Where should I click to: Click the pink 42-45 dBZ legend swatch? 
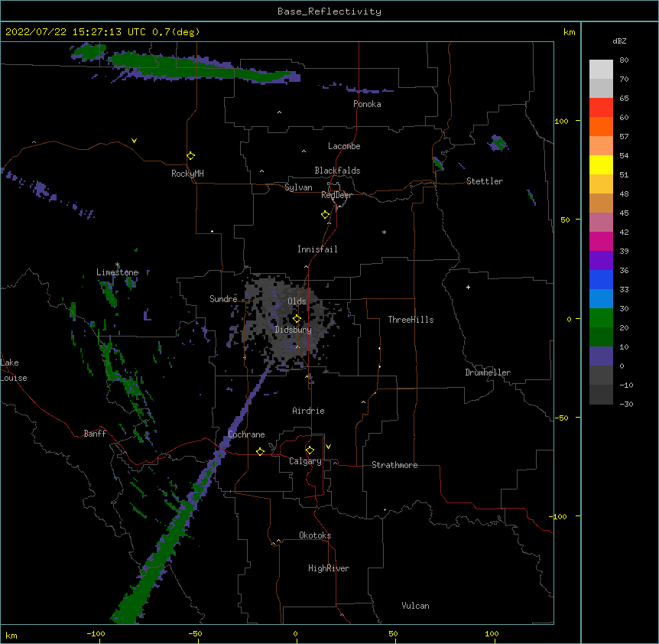(601, 222)
